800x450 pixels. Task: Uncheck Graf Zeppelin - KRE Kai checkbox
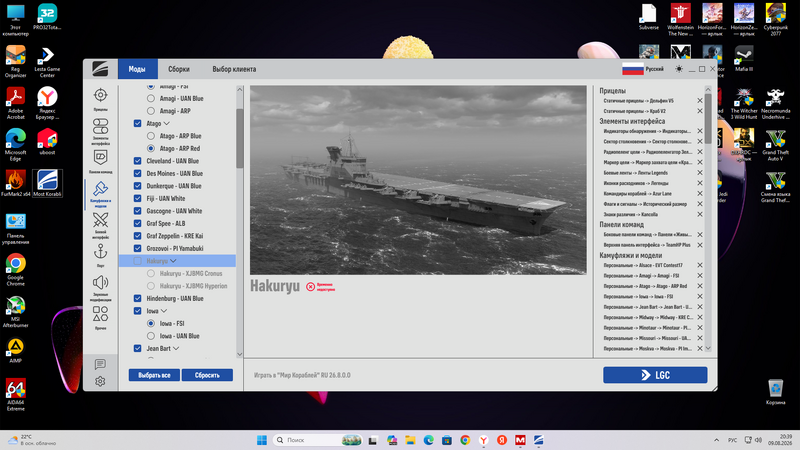[x=137, y=236]
